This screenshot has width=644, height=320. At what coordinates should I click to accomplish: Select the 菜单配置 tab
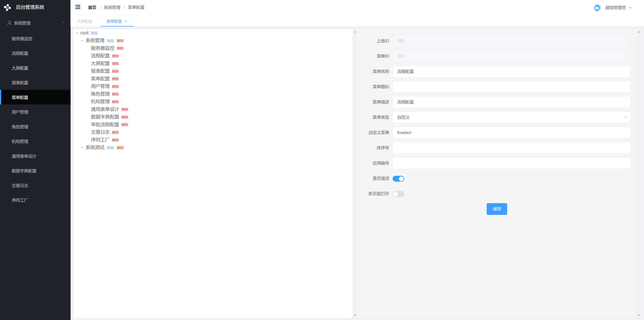click(x=114, y=21)
